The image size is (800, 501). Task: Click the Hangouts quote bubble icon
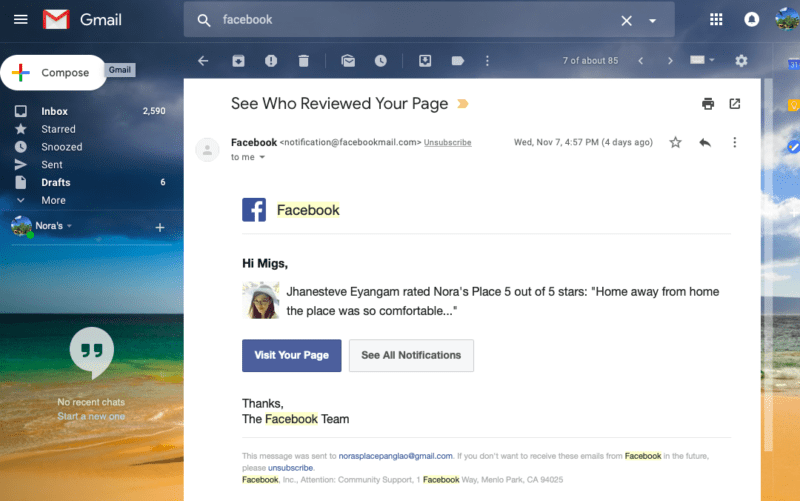pos(92,353)
